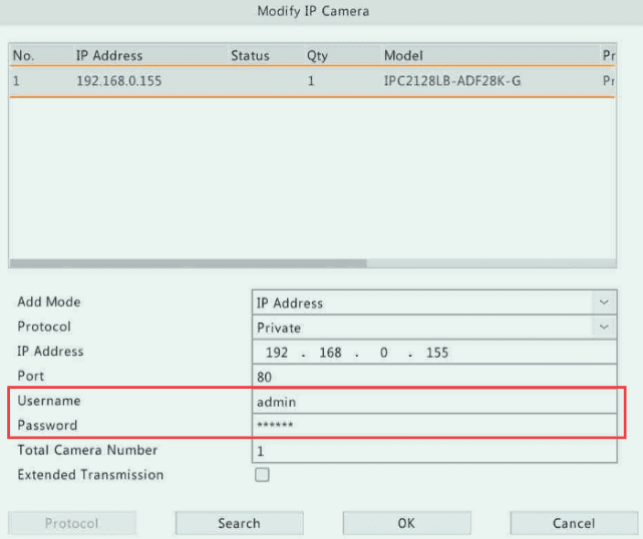Click the horizontal scrollbar under the camera list
This screenshot has height=539, width=643.
pos(190,264)
